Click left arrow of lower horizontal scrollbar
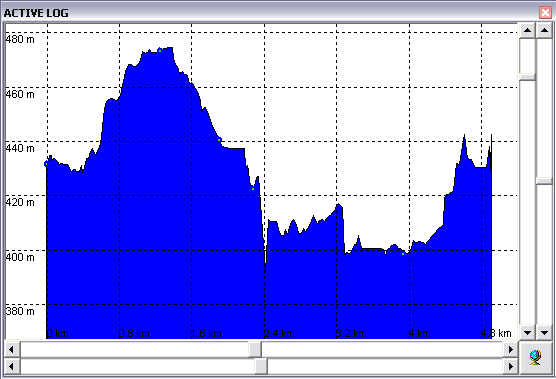This screenshot has height=379, width=556. (11, 366)
